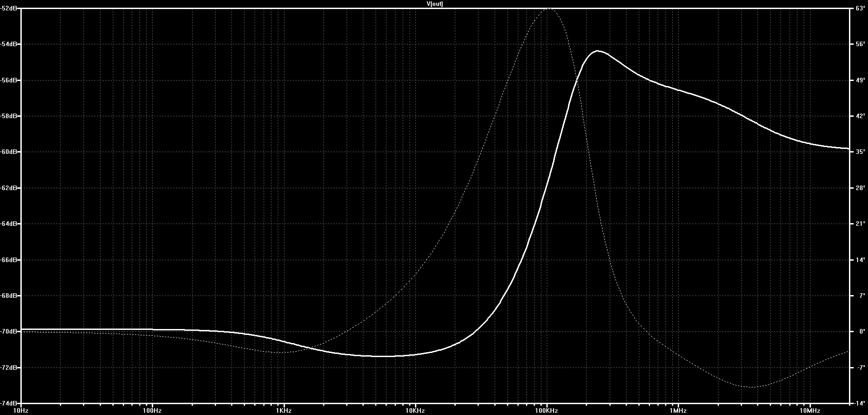The height and width of the screenshot is (415, 868).
Task: Pick the -58dB left axis label
Action: coord(9,116)
